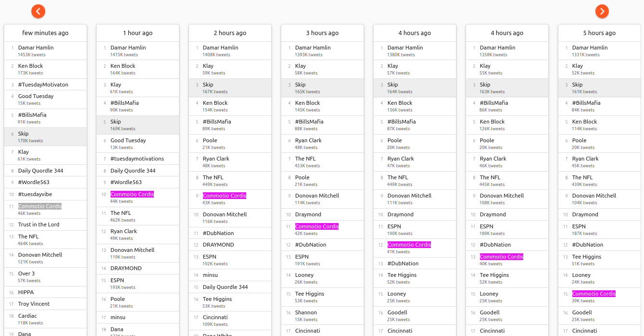The image size is (644, 336).
Task: Select Ryan Clark with 49K tweets
Action: [138, 235]
